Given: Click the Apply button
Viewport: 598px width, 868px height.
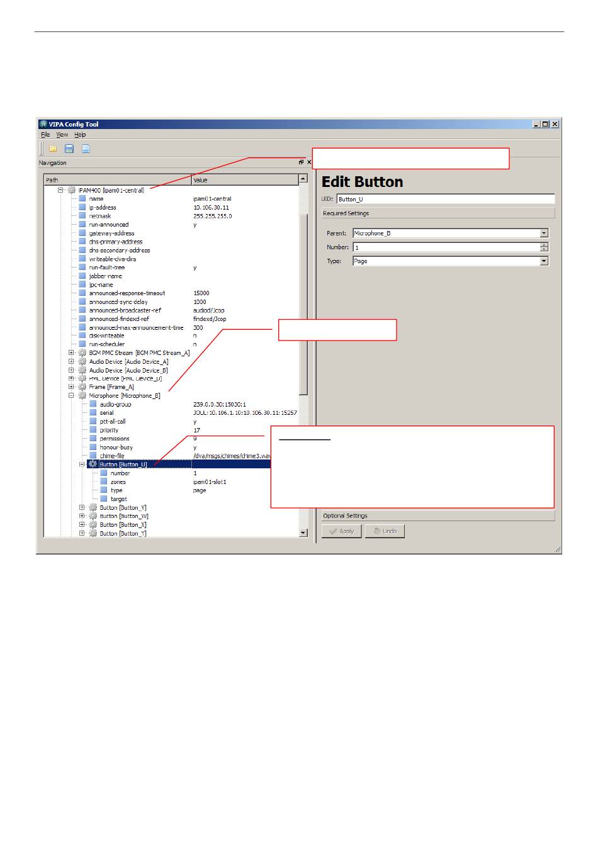Looking at the screenshot, I should [341, 531].
